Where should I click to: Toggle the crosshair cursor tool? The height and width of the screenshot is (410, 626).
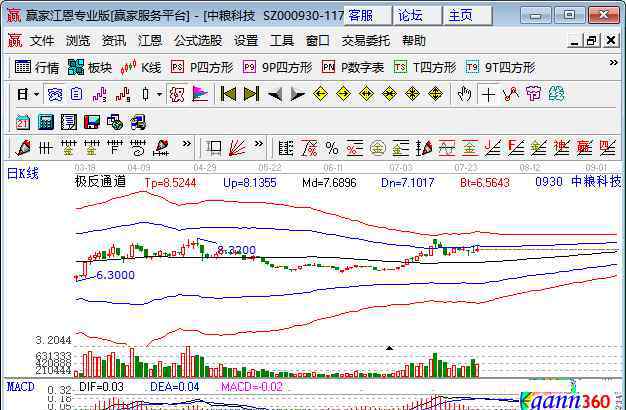(488, 95)
